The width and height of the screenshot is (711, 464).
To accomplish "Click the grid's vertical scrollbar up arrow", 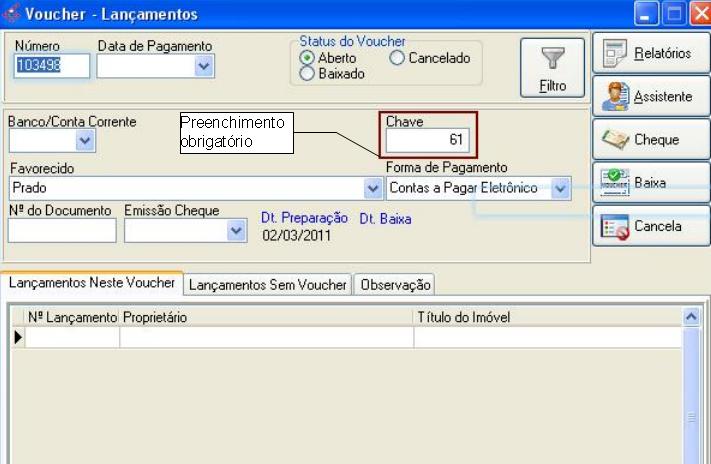I will [x=691, y=316].
